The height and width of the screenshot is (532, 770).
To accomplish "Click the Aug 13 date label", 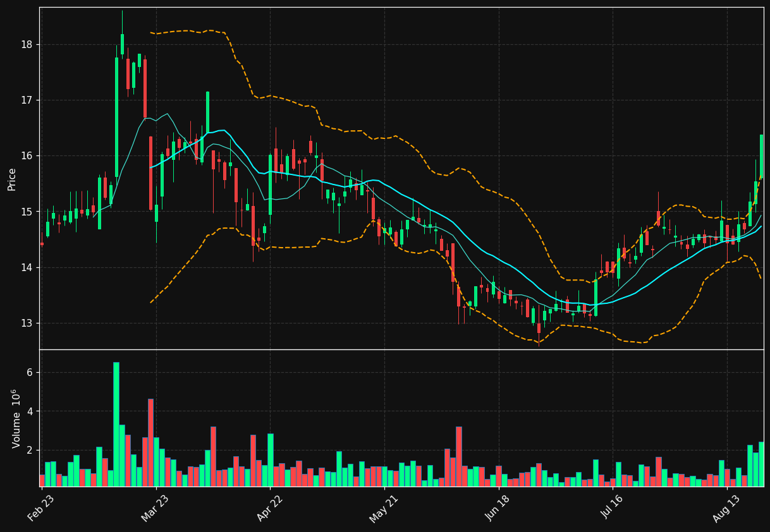I will click(x=726, y=509).
